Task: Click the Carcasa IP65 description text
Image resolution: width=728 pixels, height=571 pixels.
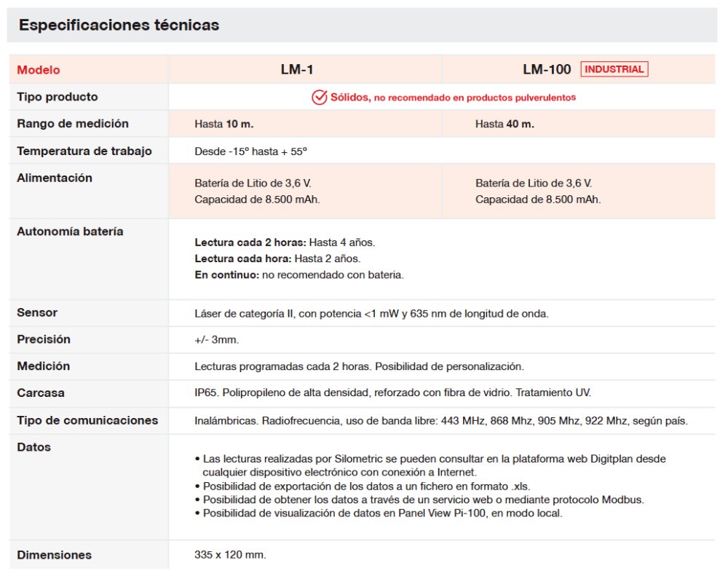Action: (392, 393)
